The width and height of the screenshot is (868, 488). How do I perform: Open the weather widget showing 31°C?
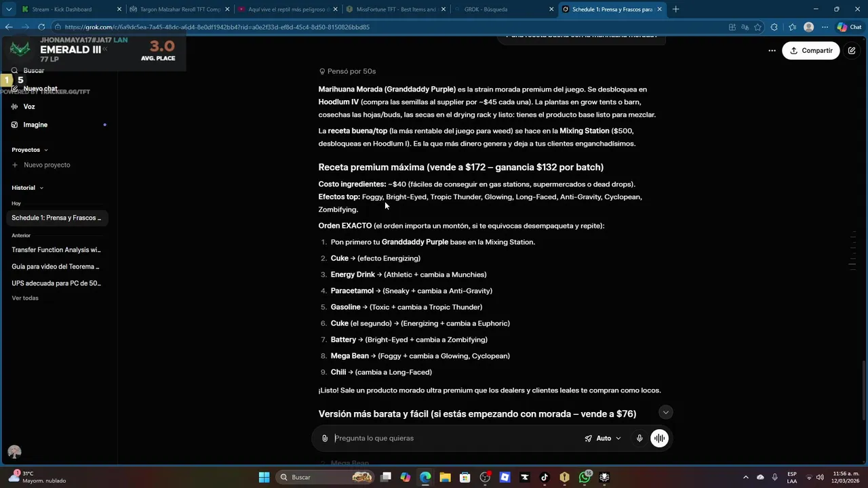pyautogui.click(x=37, y=477)
